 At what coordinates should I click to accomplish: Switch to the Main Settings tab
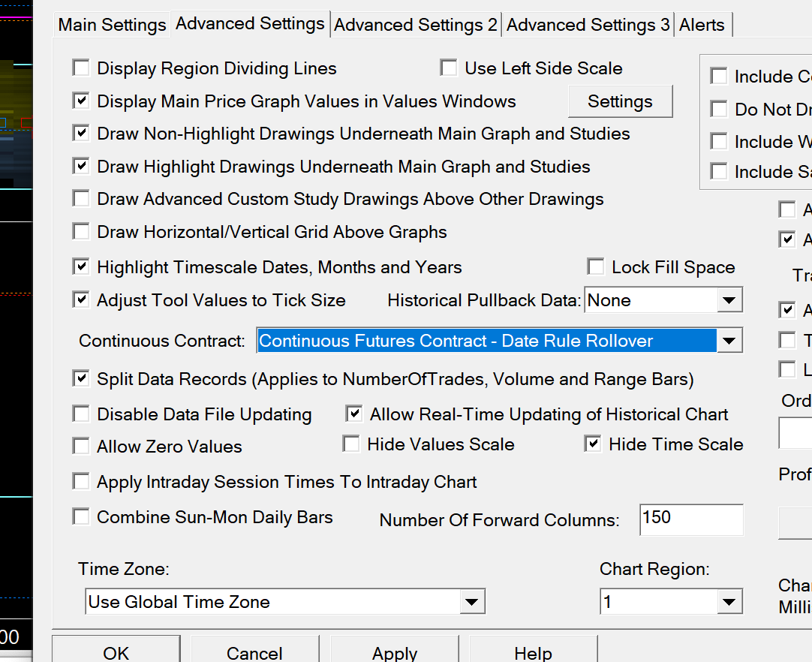pyautogui.click(x=112, y=25)
